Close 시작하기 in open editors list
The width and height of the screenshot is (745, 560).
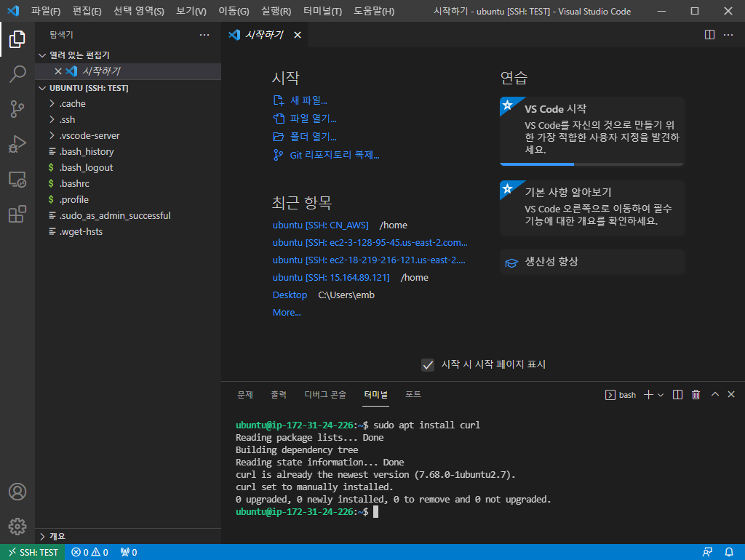pos(58,71)
